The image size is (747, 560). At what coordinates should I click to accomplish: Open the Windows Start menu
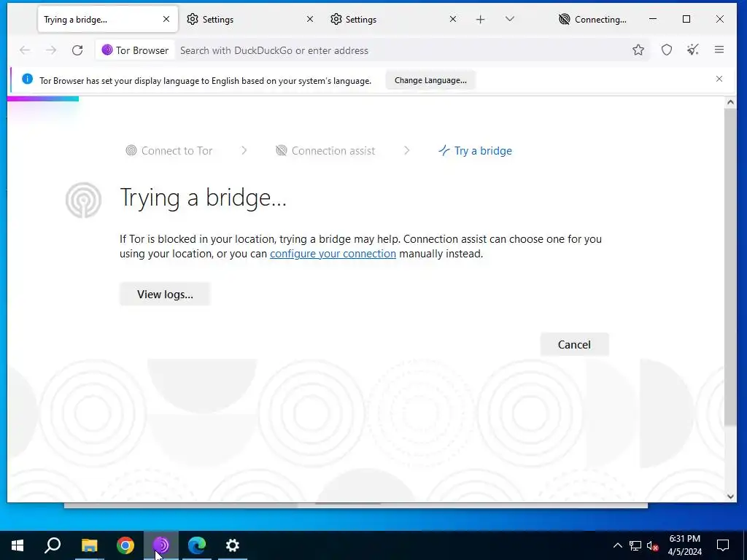coord(18,545)
